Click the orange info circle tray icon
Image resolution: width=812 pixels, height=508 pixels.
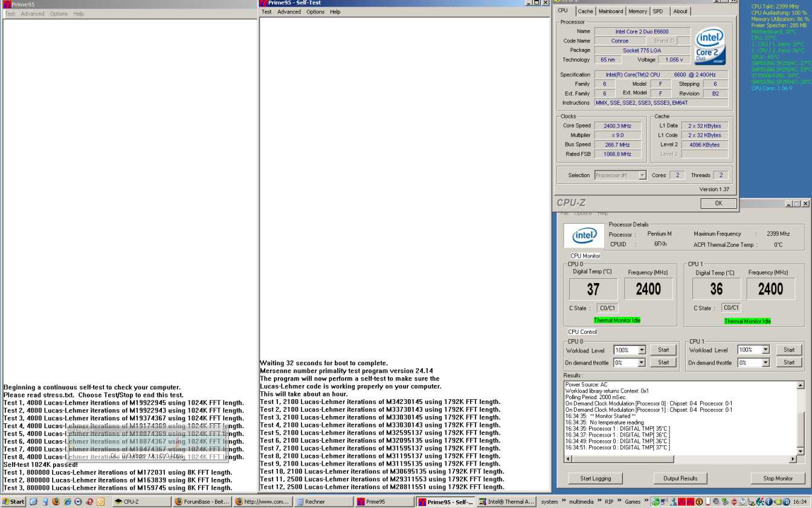699,501
